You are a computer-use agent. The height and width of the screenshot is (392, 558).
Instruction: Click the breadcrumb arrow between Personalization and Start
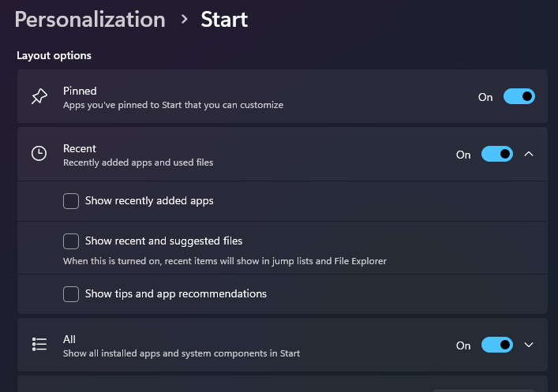point(184,19)
